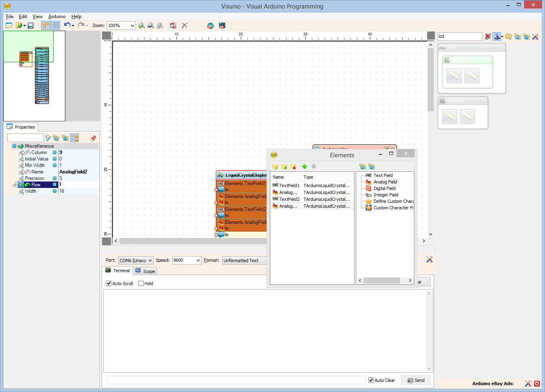Switch to the Terminal tab
This screenshot has width=545, height=392.
[x=117, y=271]
